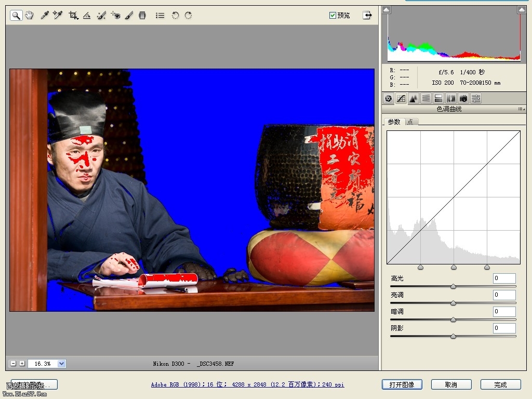Click the zoom in plus button
532x399 pixels.
[22, 364]
